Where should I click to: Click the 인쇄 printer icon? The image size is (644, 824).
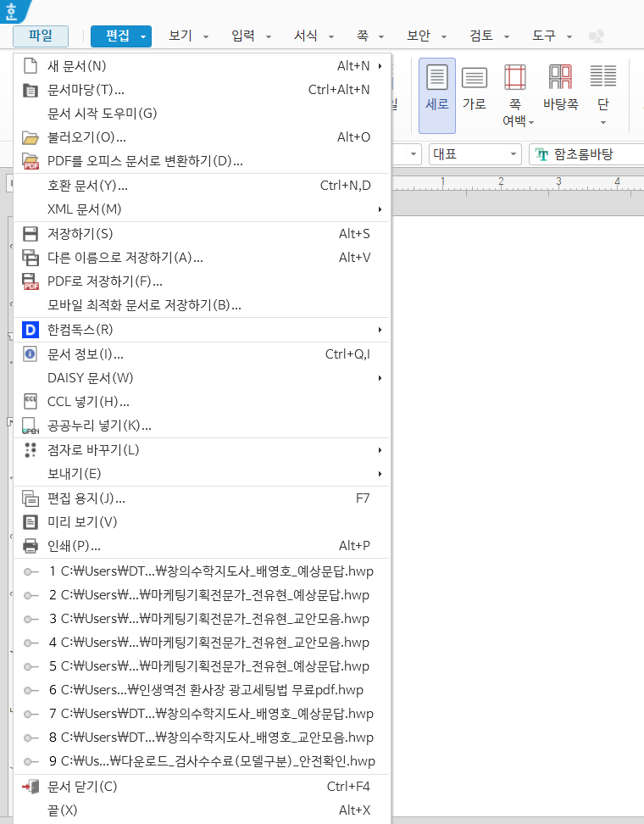click(x=31, y=546)
